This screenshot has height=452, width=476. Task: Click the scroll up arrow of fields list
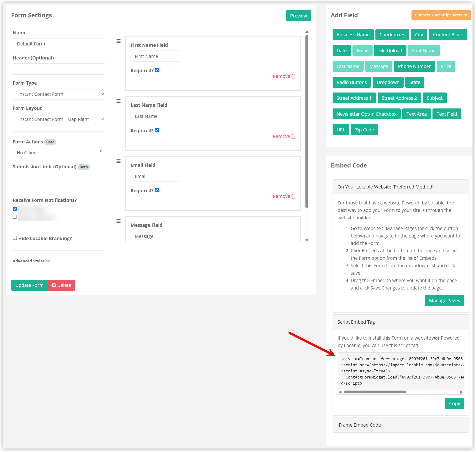(307, 32)
